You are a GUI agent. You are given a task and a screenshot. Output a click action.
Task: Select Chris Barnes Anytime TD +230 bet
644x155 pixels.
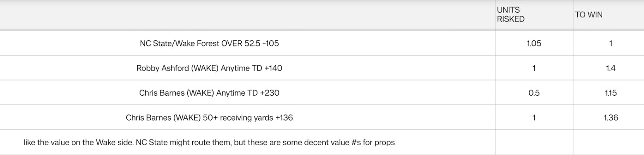[209, 93]
